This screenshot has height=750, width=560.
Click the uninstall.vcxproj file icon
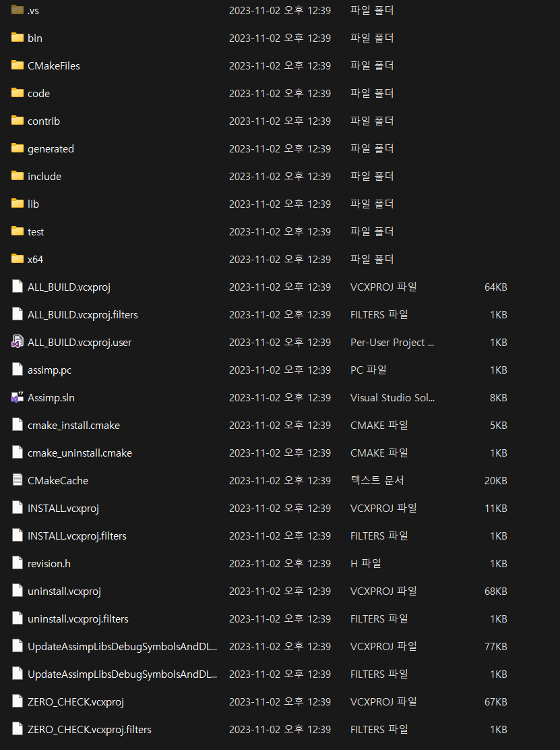point(18,591)
